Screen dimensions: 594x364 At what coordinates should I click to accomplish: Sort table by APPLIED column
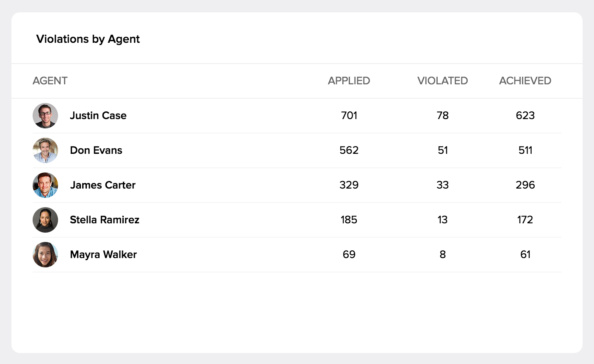click(349, 81)
